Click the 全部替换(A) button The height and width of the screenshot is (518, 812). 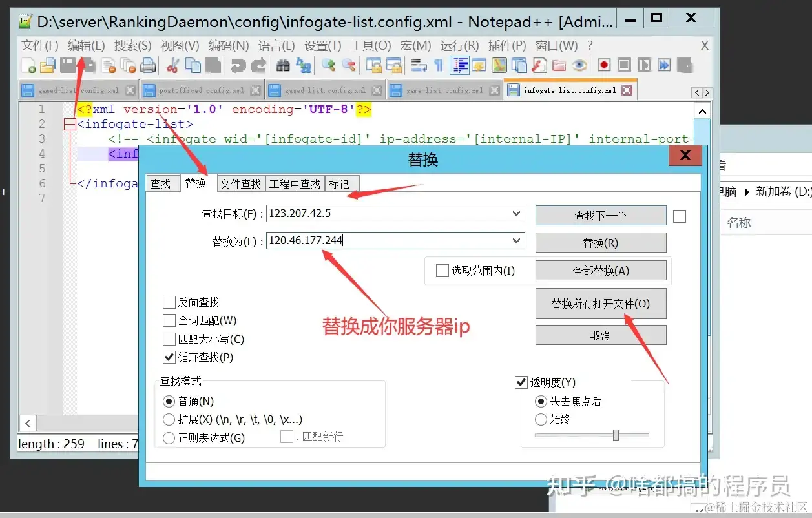tap(601, 271)
